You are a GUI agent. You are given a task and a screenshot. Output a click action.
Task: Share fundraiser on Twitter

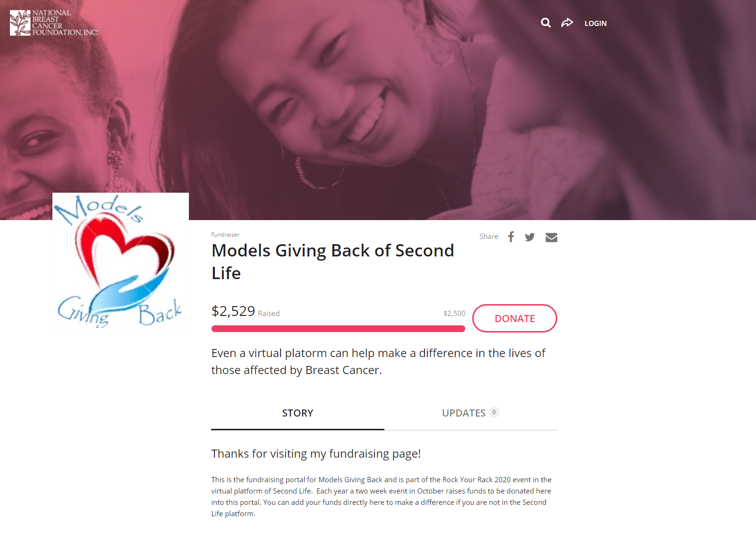pyautogui.click(x=530, y=237)
